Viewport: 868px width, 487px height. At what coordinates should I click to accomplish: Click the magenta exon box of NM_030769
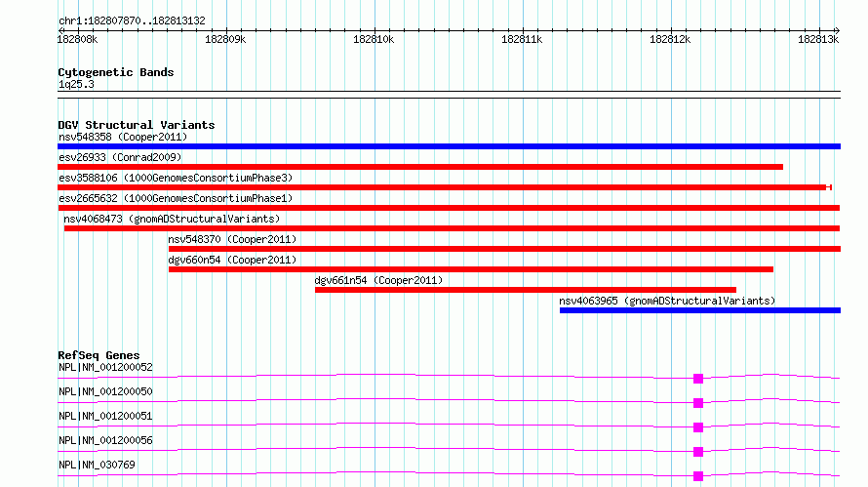tap(698, 476)
